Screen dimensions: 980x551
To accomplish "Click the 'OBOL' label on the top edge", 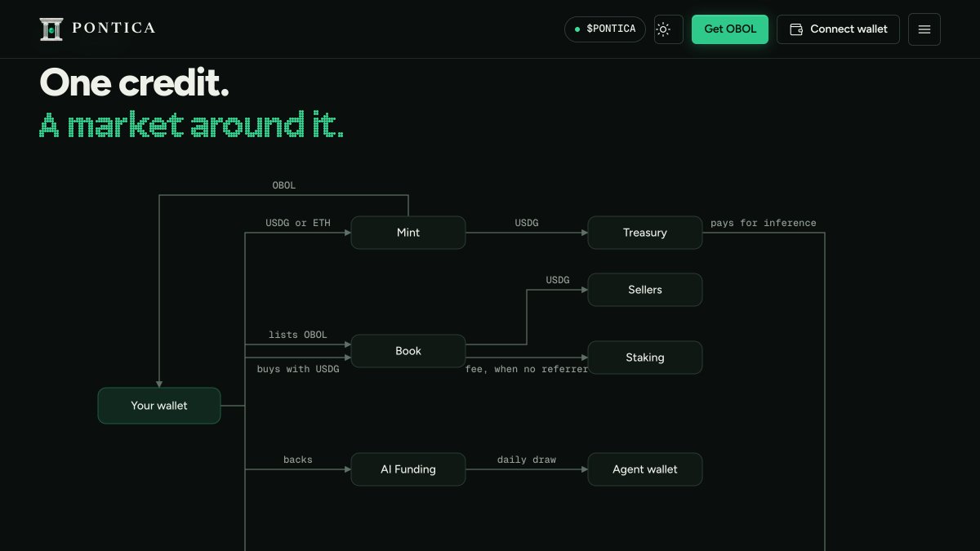I will [x=284, y=185].
